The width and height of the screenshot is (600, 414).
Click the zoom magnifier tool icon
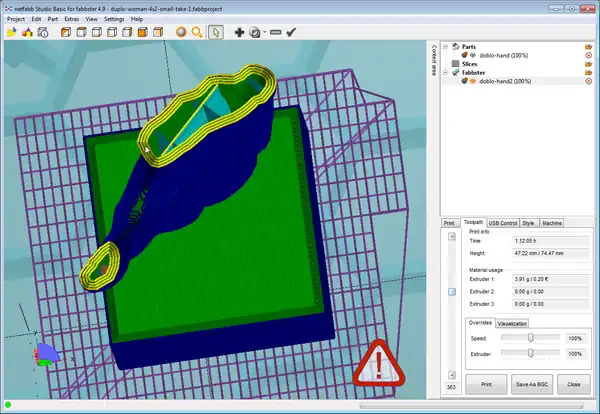tap(198, 32)
